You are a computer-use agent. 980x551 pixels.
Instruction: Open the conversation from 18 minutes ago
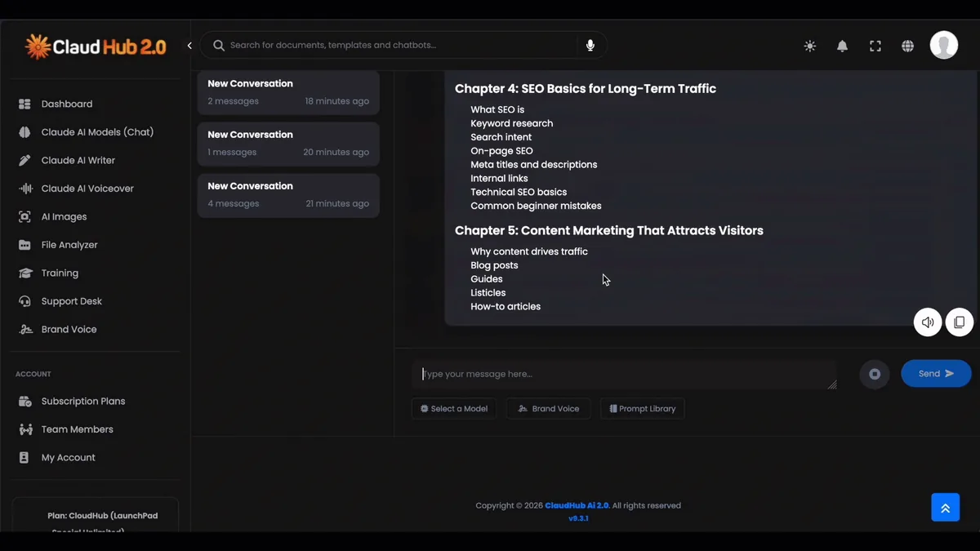pyautogui.click(x=288, y=92)
